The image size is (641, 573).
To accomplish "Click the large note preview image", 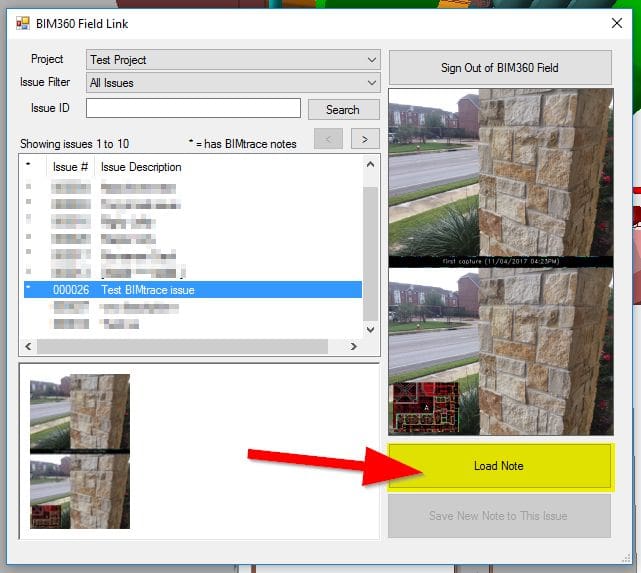I will [x=501, y=262].
